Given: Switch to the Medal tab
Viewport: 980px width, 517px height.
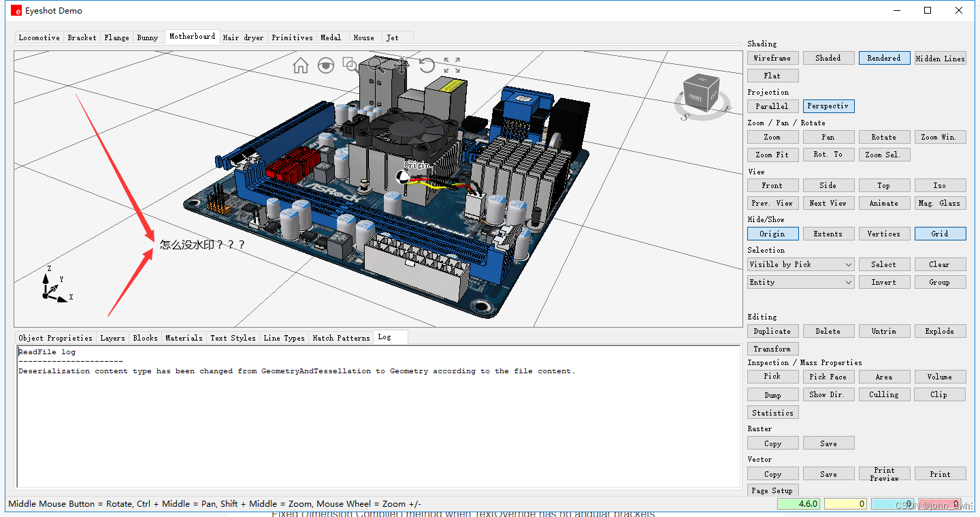Looking at the screenshot, I should 331,37.
